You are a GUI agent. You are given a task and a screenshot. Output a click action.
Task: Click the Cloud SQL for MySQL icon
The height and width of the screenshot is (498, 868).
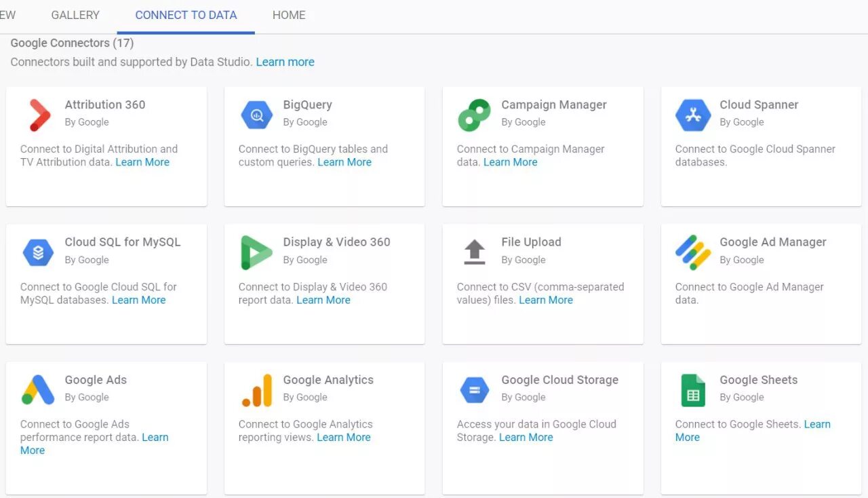click(x=38, y=252)
